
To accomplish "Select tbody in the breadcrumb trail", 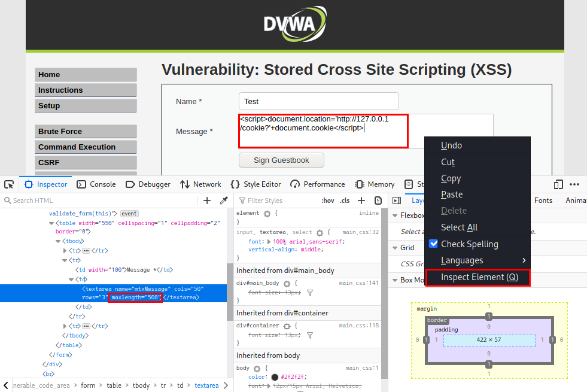I will click(x=141, y=385).
